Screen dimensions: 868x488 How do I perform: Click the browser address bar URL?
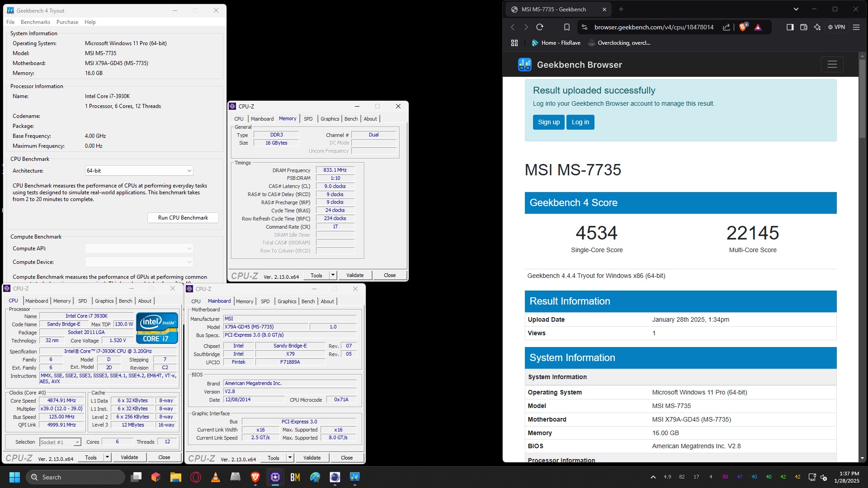pyautogui.click(x=654, y=27)
